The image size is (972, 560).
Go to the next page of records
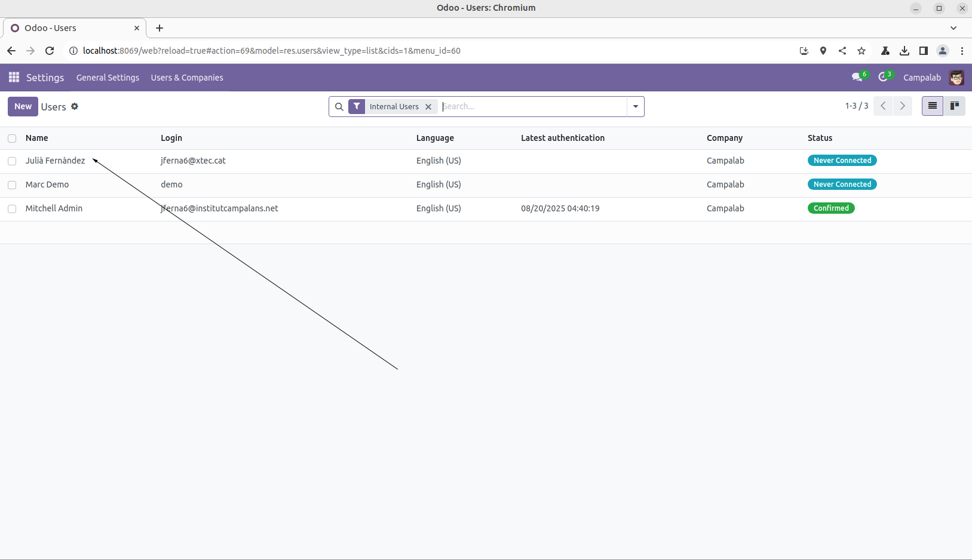point(902,106)
